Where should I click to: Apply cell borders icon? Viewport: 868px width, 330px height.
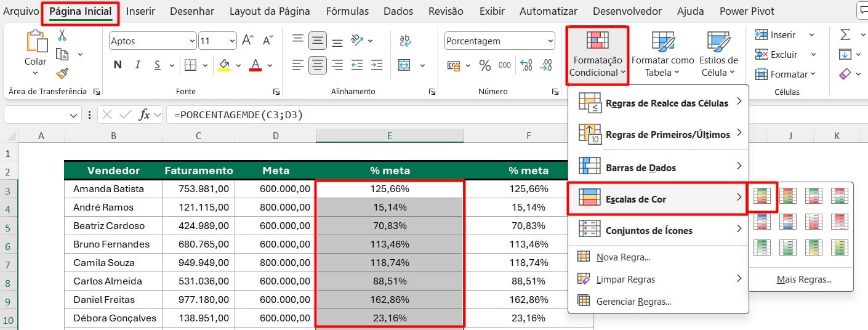coord(191,65)
